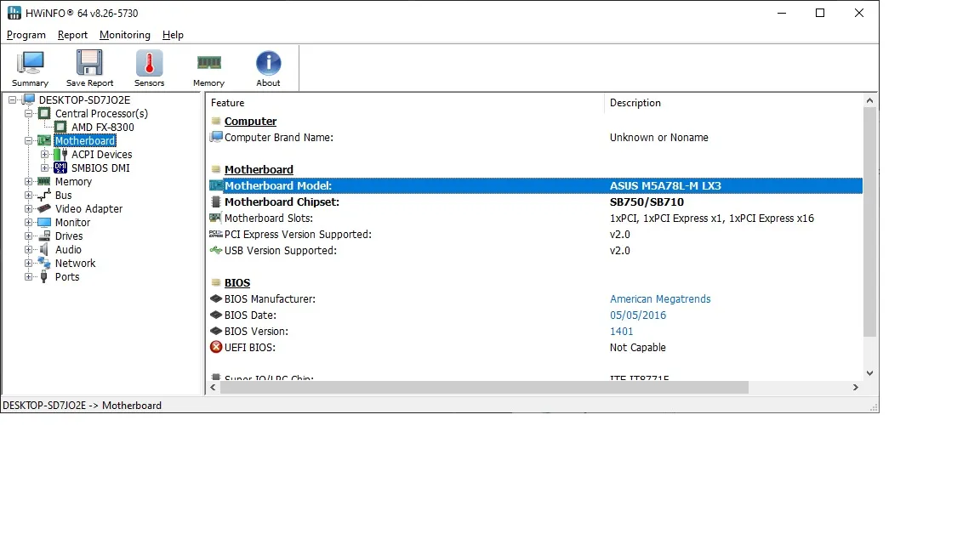This screenshot has width=980, height=551.
Task: Select SMBIOS DMI tree entry
Action: pyautogui.click(x=100, y=168)
